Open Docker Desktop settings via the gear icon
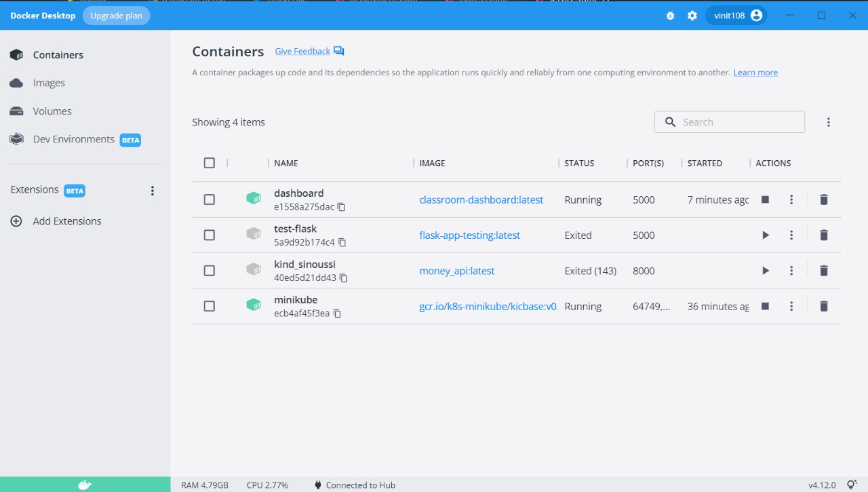Viewport: 868px width, 492px height. click(x=692, y=15)
